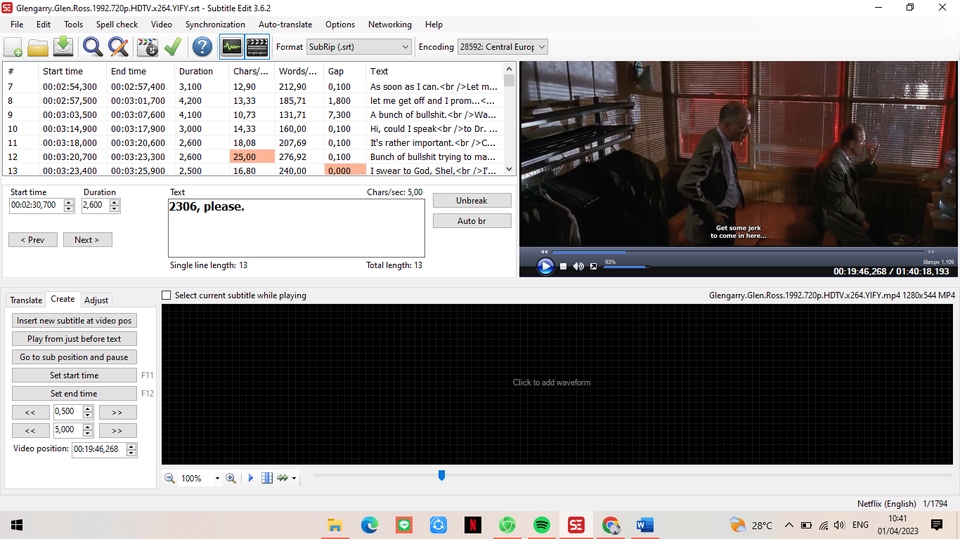This screenshot has height=539, width=960.
Task: Click the waveform position slider handle
Action: pos(441,475)
